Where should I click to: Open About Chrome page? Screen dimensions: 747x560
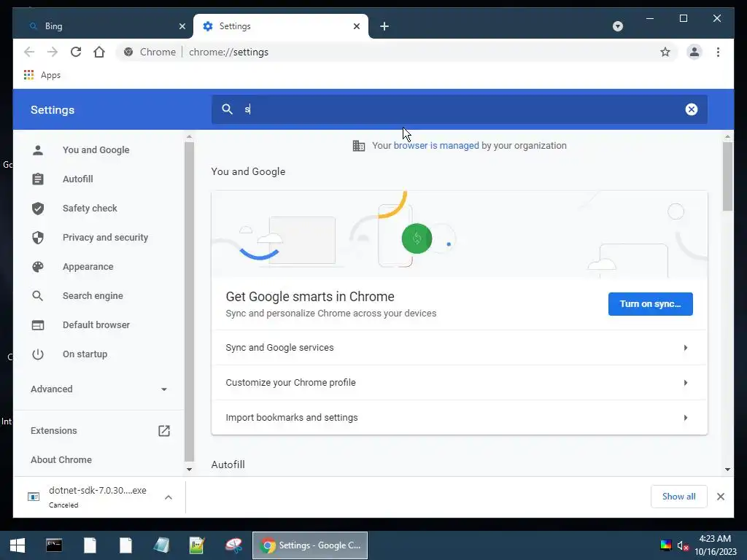(61, 460)
